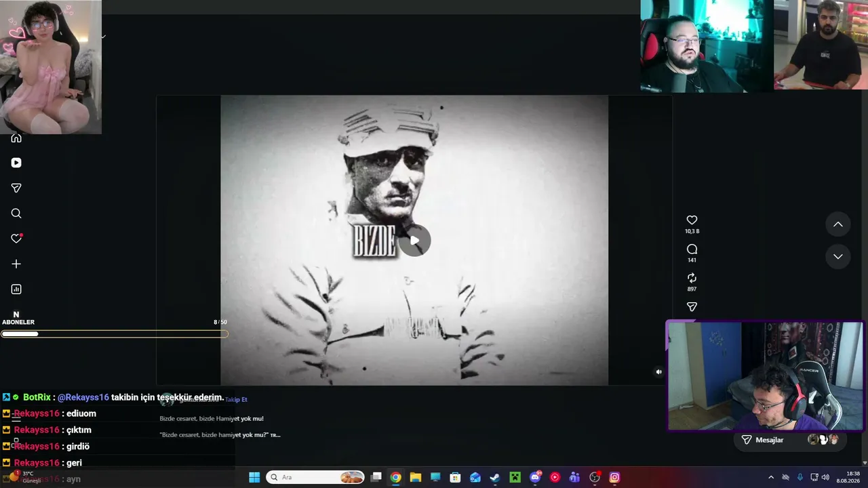Go to the previous reel with the up arrow
This screenshot has height=488, width=868.
click(838, 224)
